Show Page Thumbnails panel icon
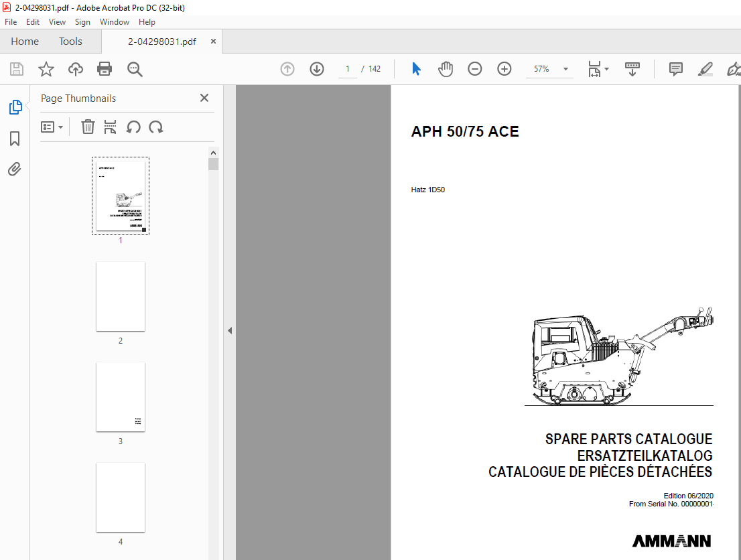 [15, 107]
